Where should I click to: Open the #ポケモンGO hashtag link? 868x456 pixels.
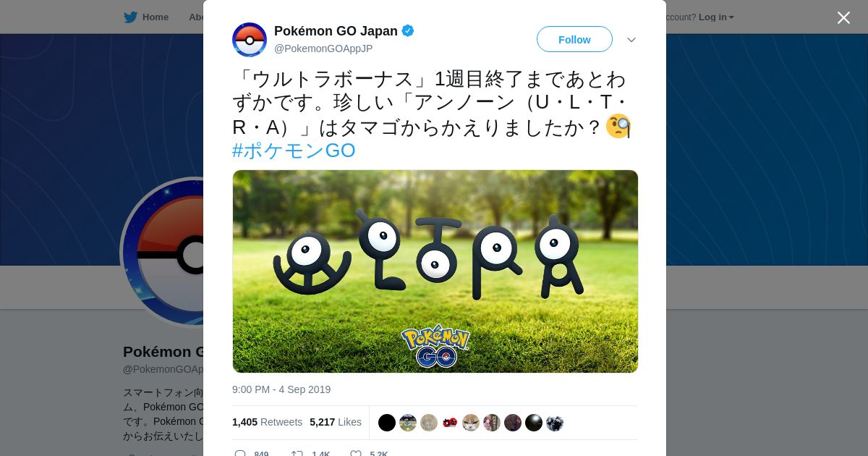[294, 151]
